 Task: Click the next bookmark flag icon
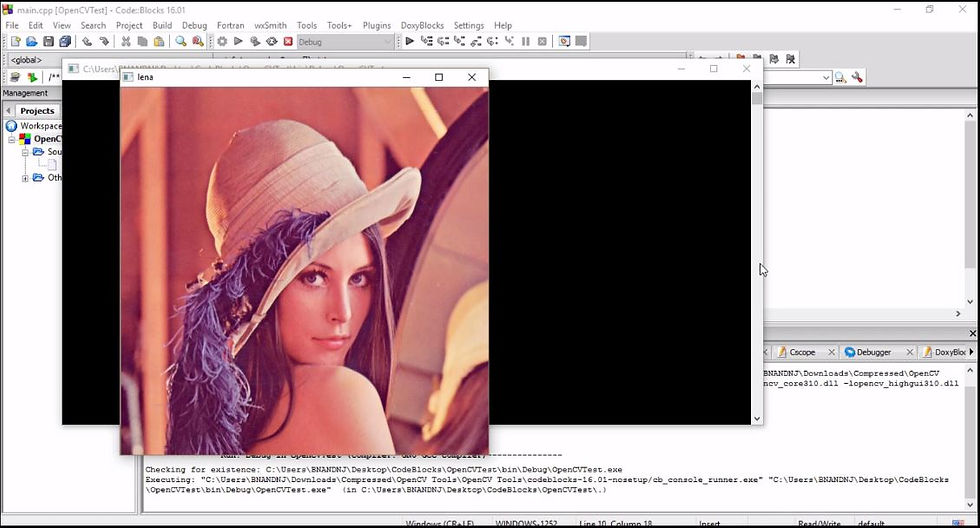point(774,59)
